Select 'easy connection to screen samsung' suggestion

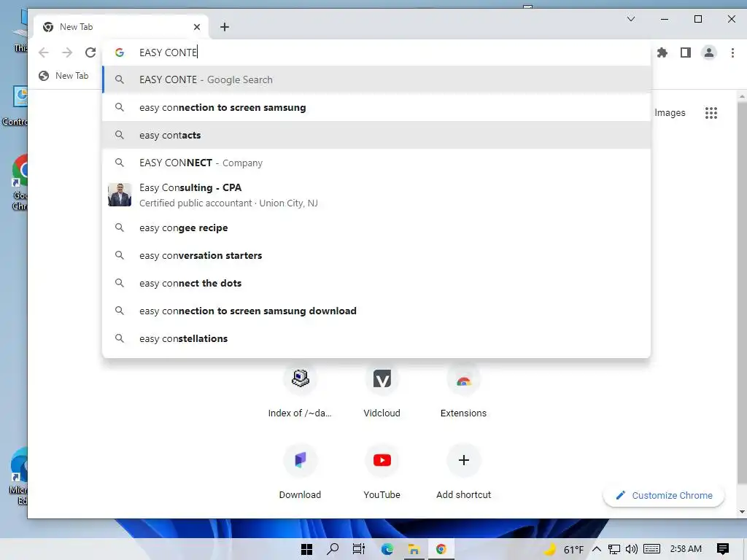[376, 108]
